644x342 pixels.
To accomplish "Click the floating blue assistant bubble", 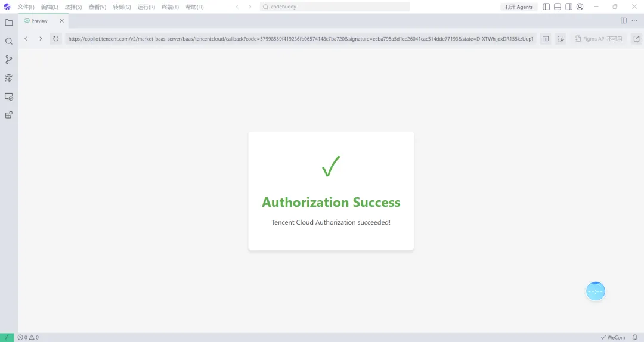I will pyautogui.click(x=596, y=291).
